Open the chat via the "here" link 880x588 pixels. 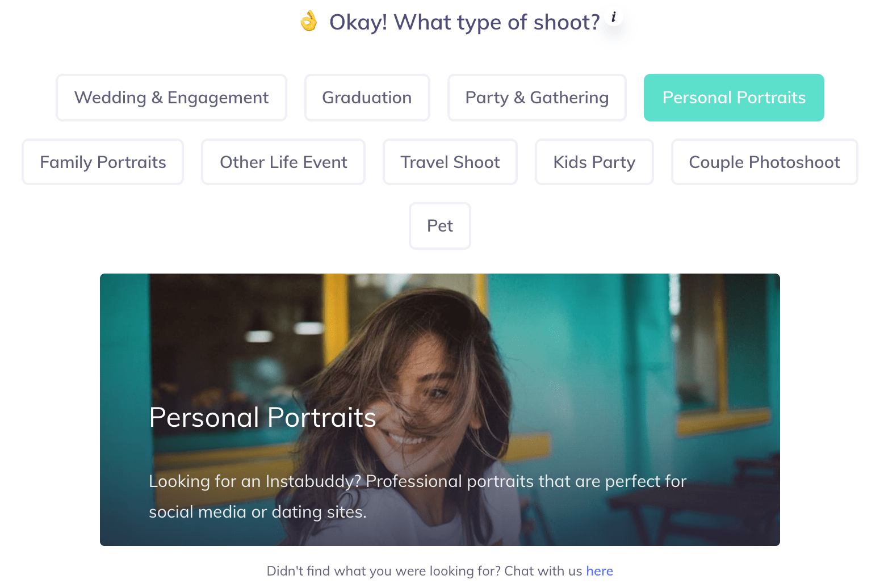click(x=600, y=571)
